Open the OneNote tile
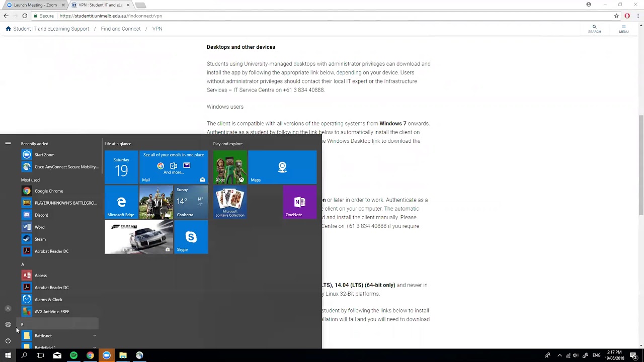Image resolution: width=644 pixels, height=362 pixels. [x=299, y=202]
